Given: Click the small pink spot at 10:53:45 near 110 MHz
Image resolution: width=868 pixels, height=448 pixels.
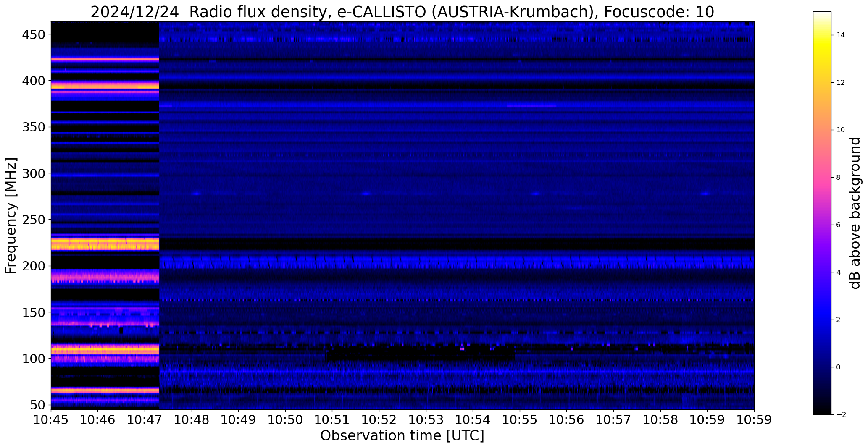Looking at the screenshot, I should [462, 349].
